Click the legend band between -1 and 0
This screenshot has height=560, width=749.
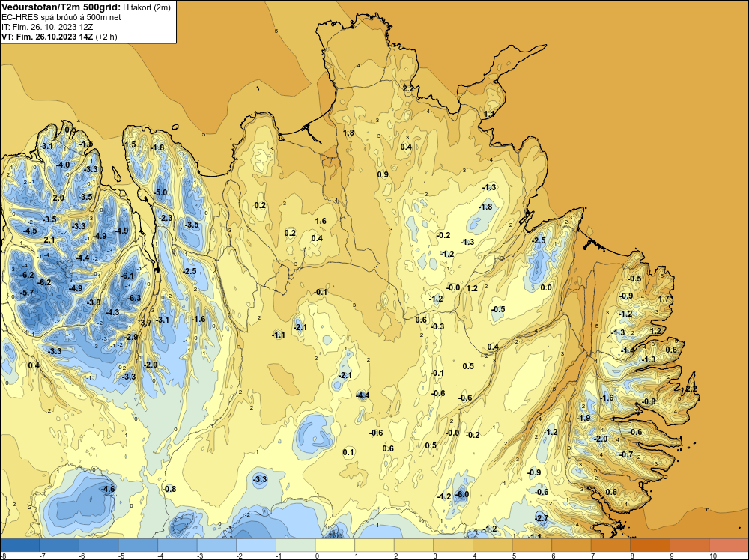pyautogui.click(x=296, y=545)
